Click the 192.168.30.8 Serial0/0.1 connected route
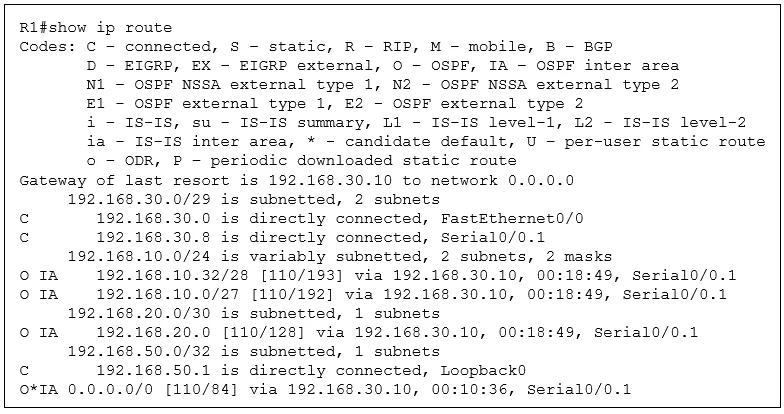784x414 pixels. coord(282,238)
